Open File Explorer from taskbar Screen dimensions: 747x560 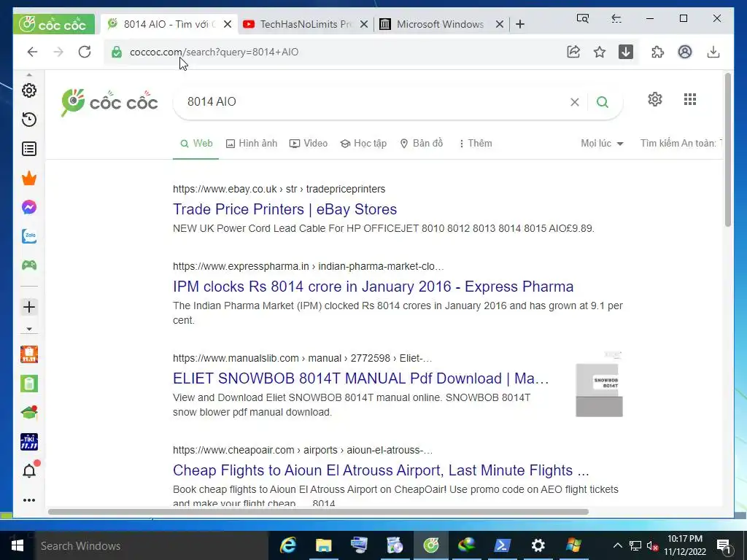coord(323,545)
